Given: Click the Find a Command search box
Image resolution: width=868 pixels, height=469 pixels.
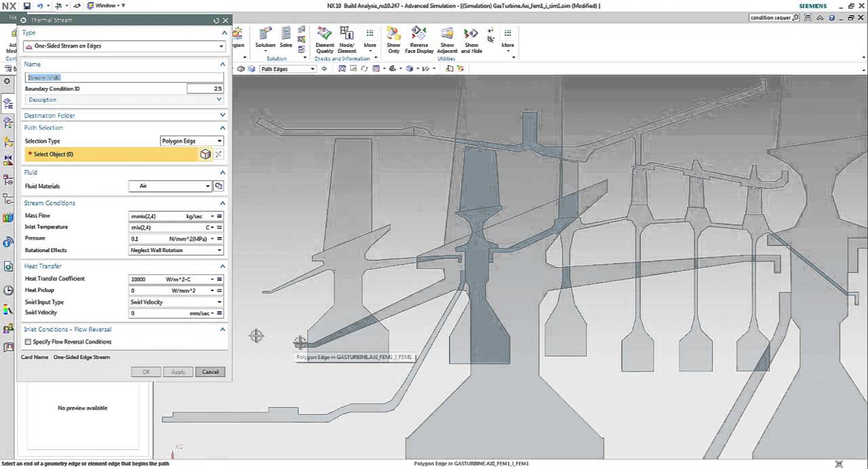Looking at the screenshot, I should (x=774, y=18).
